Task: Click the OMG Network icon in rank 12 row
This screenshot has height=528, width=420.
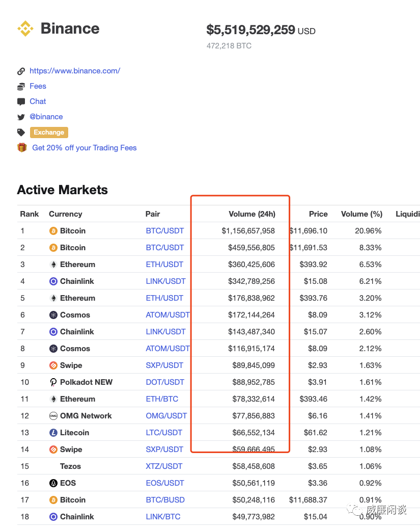Action: [53, 416]
